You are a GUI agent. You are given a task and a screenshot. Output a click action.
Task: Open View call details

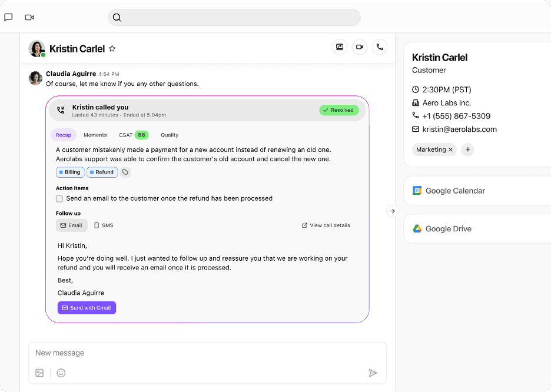click(326, 225)
